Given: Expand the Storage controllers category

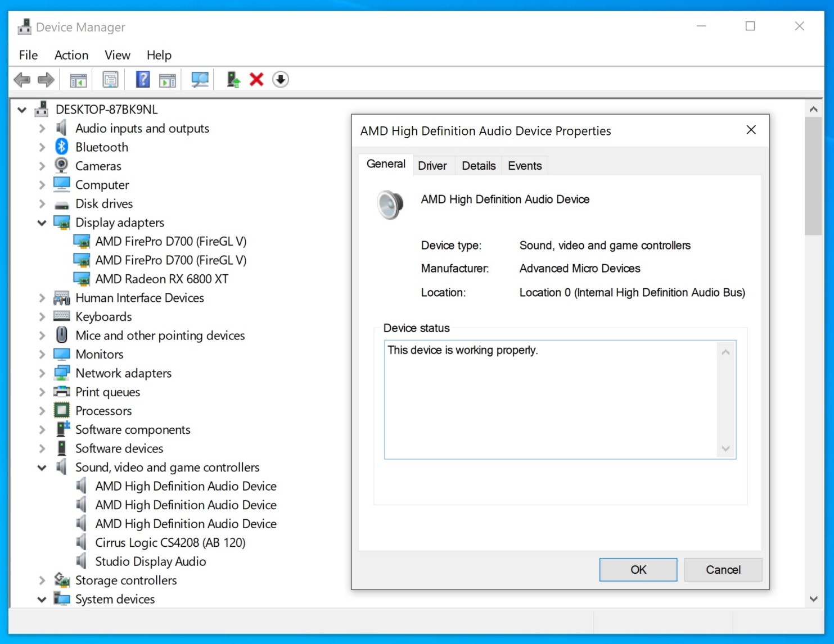Looking at the screenshot, I should [42, 580].
